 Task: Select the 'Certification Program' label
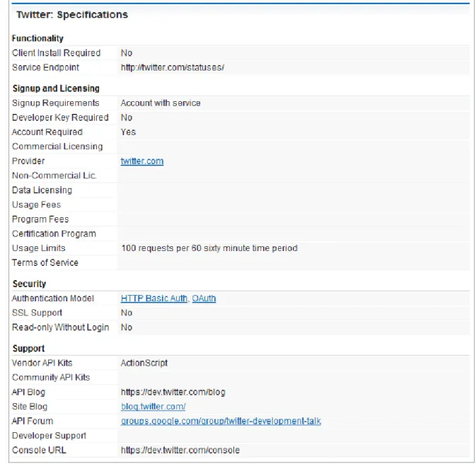tap(54, 234)
